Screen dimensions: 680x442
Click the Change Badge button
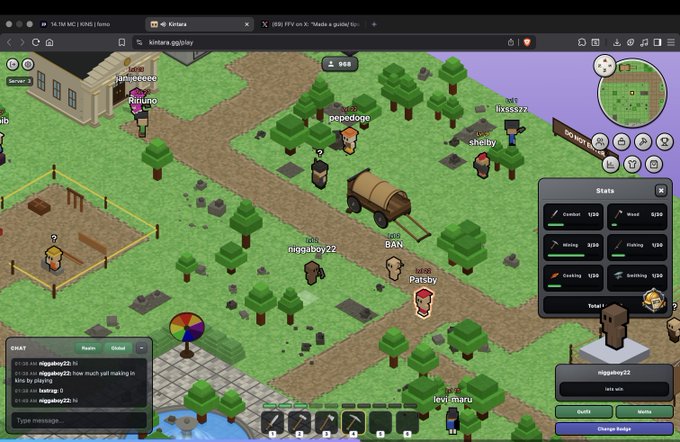[x=614, y=429]
